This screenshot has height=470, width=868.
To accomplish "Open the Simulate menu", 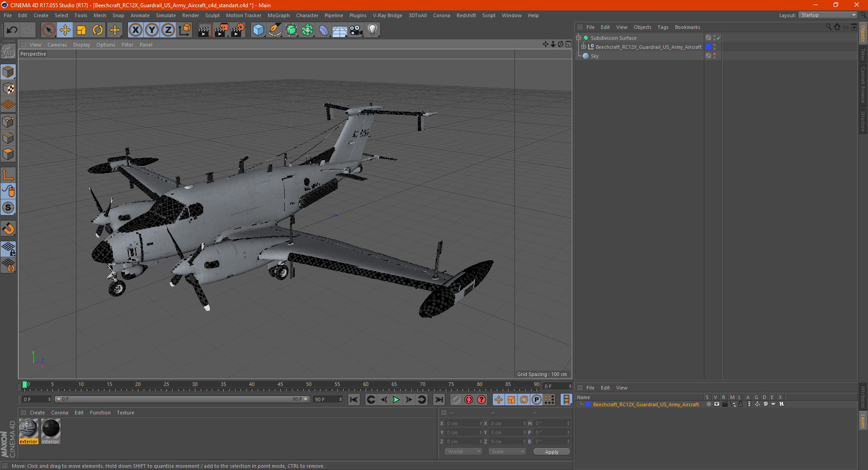I will [166, 15].
